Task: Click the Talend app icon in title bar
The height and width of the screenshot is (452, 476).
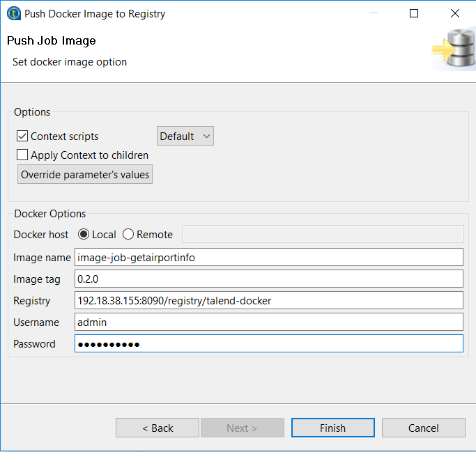Action: [13, 13]
